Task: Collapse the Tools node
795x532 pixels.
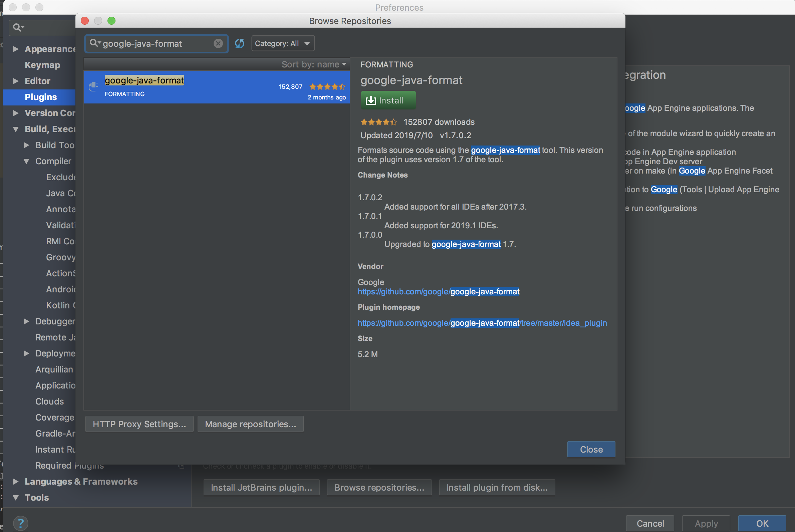Action: click(16, 497)
